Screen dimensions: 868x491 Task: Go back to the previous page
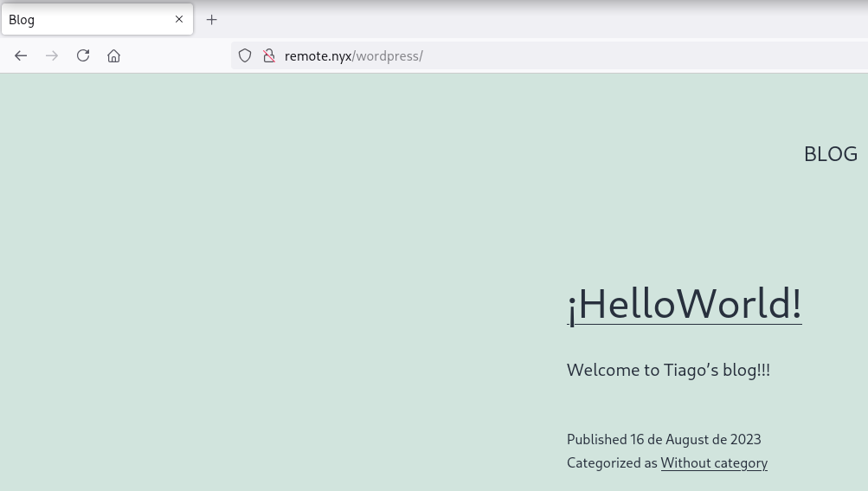(x=21, y=55)
